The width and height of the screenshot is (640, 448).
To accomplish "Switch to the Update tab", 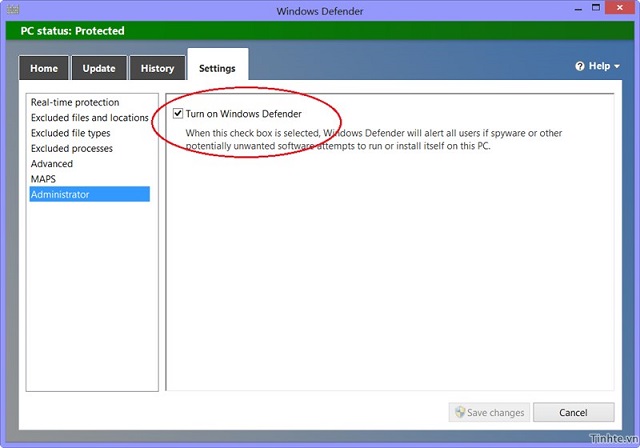I will pyautogui.click(x=99, y=68).
